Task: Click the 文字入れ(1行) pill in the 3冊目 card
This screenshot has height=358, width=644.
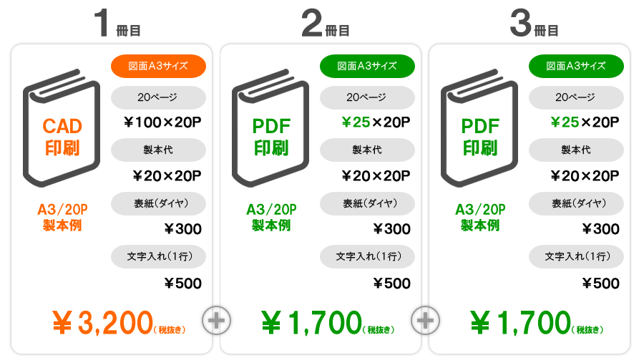Action: coord(576,256)
